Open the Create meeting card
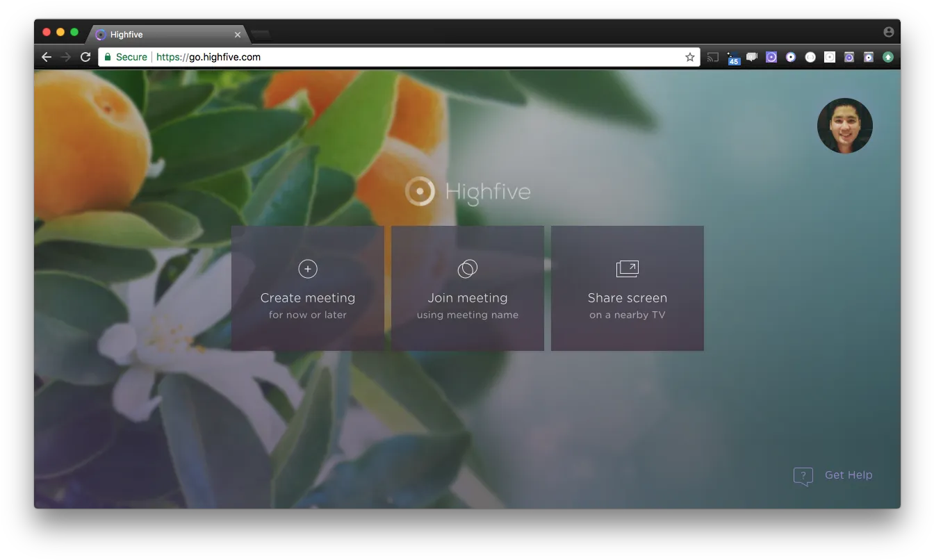The height and width of the screenshot is (560, 934). pyautogui.click(x=308, y=288)
